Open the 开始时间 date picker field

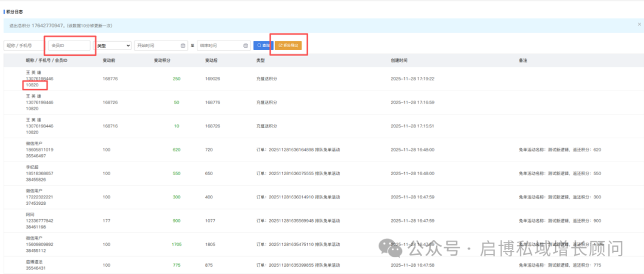156,45
